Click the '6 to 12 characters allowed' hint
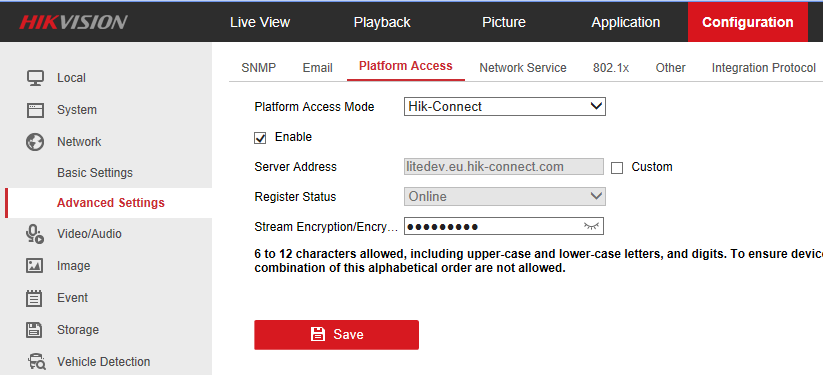This screenshot has width=823, height=375. click(x=539, y=261)
